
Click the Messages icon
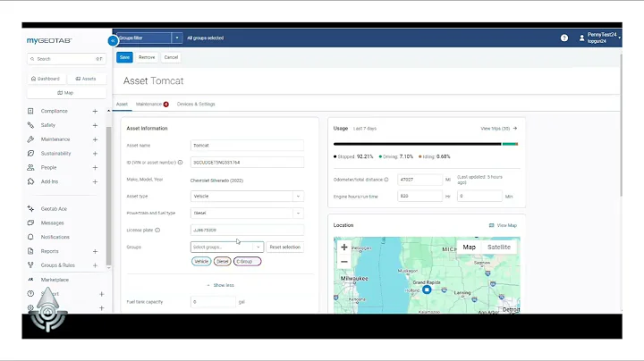[30, 222]
